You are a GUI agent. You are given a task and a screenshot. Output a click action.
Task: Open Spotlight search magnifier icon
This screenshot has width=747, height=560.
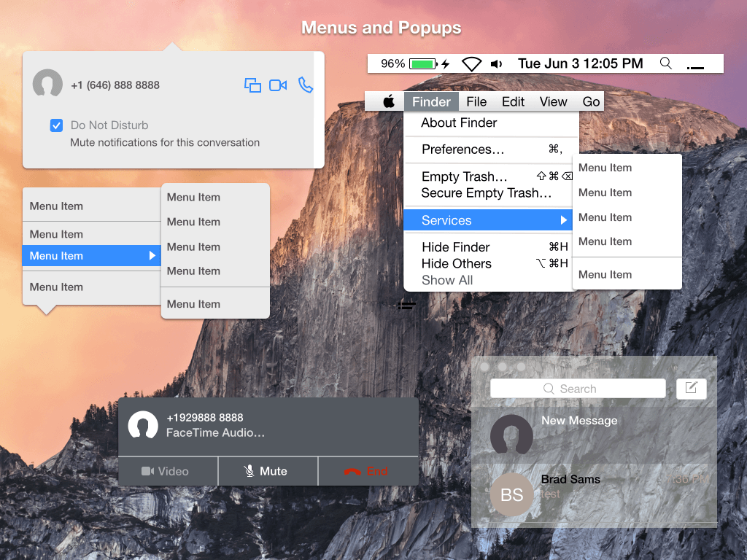click(x=665, y=63)
